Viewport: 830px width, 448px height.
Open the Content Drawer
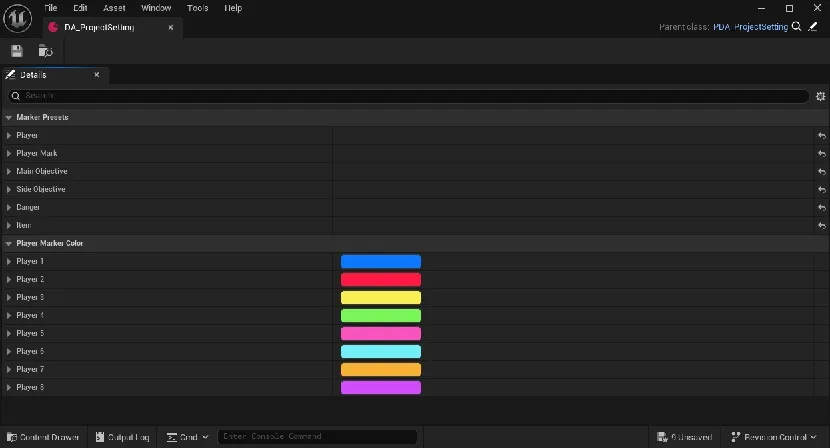43,437
